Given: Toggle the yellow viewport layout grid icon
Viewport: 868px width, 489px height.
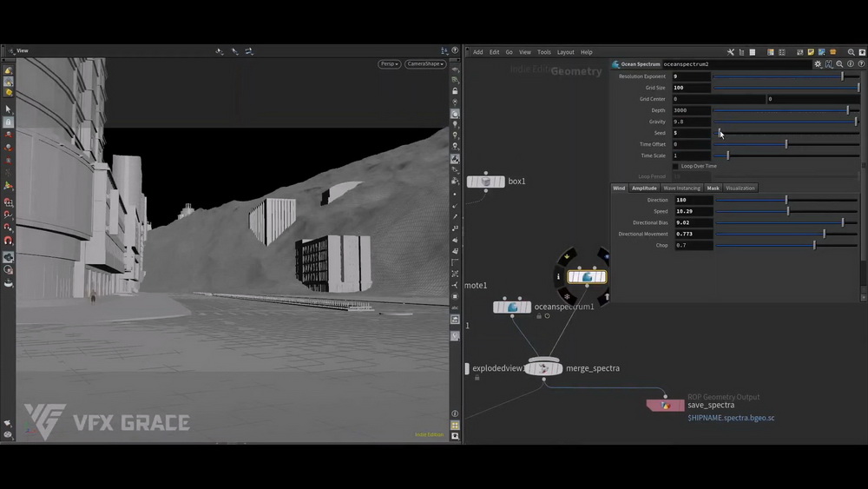Looking at the screenshot, I should [455, 426].
